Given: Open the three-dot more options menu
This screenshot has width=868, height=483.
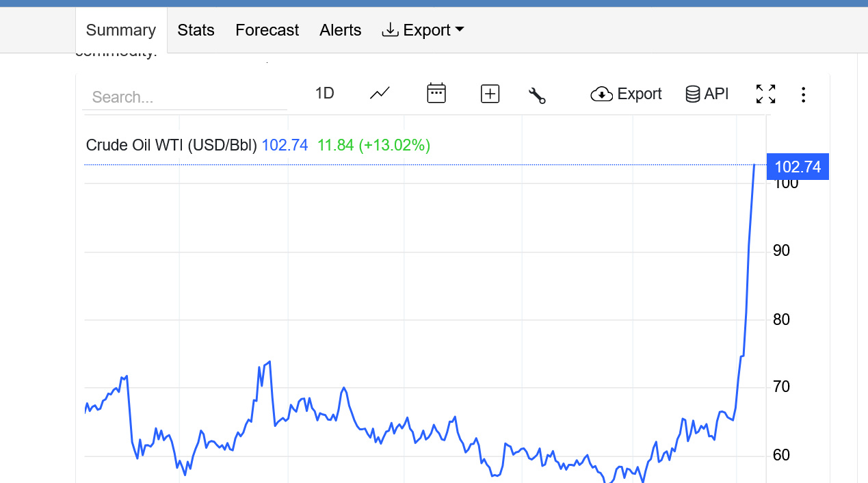Looking at the screenshot, I should click(804, 94).
